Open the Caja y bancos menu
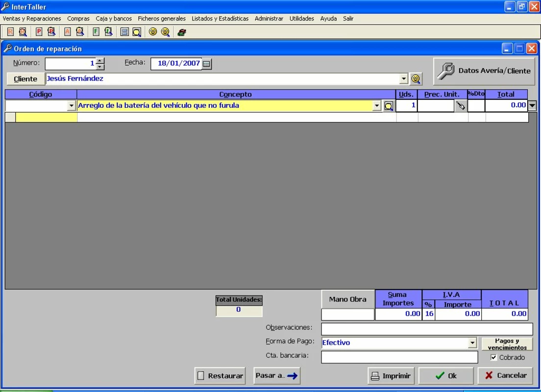Screen dimensions: 541x392 click(x=114, y=19)
